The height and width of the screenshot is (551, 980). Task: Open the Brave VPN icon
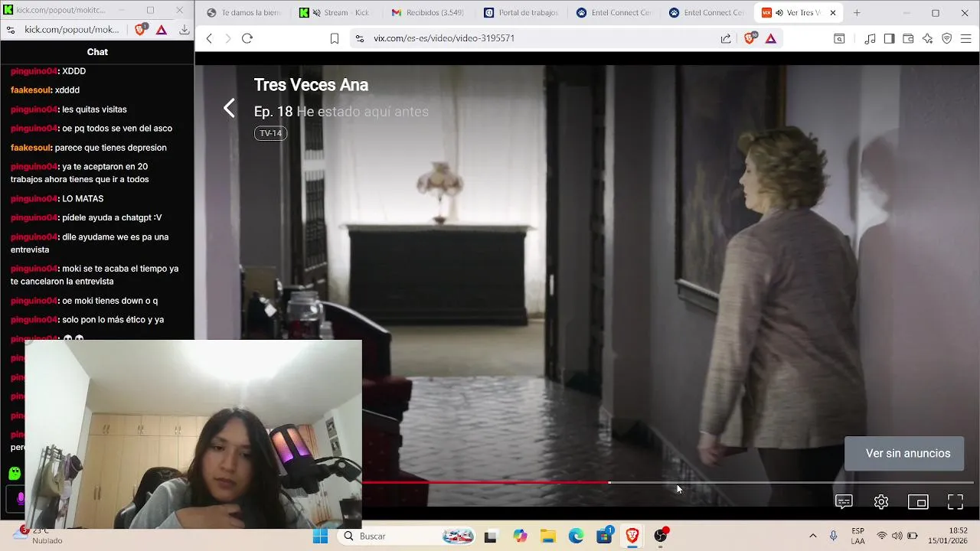click(947, 38)
